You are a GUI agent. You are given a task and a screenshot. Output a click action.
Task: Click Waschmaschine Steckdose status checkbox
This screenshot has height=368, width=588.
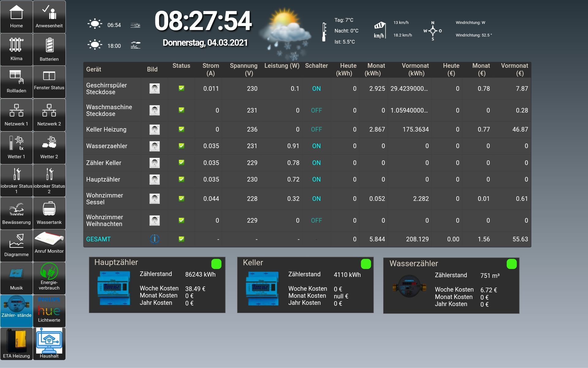pyautogui.click(x=181, y=110)
